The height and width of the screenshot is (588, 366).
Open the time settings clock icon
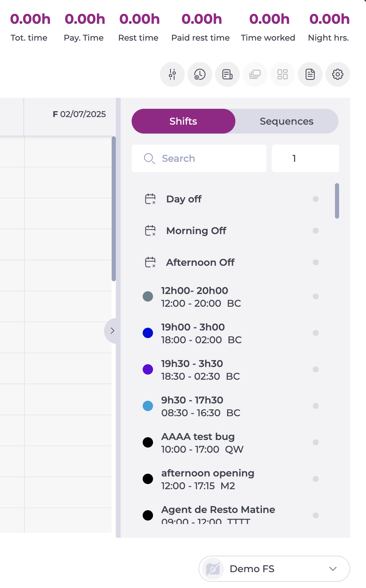click(200, 74)
